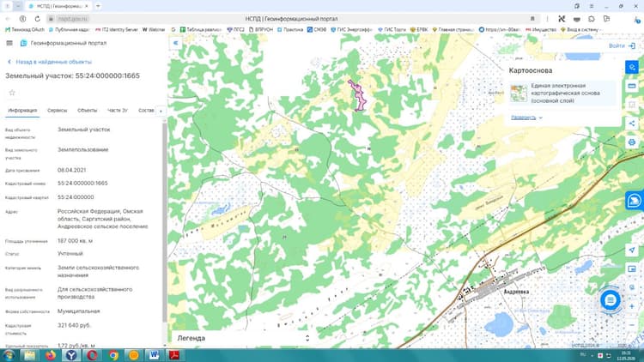Toggle the overview mini-map icon

(632, 268)
